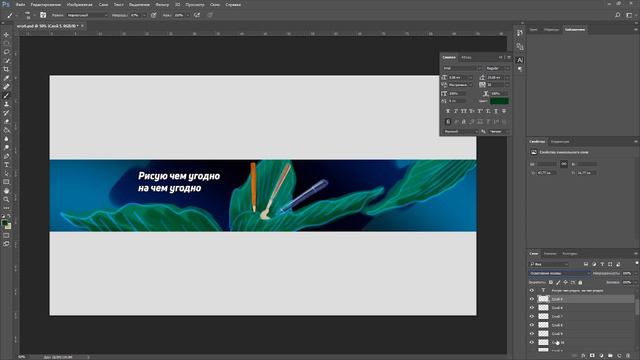Delete layer using trash icon
This screenshot has height=360, width=640.
point(628,356)
